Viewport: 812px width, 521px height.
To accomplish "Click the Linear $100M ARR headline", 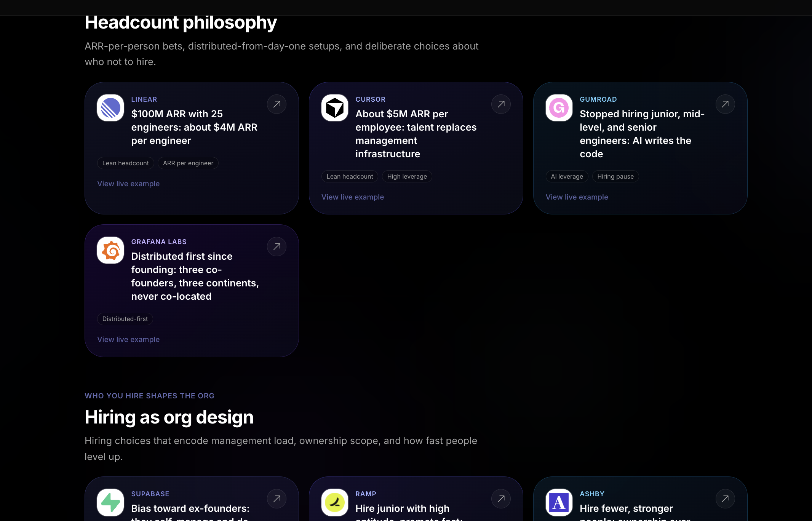I will click(x=194, y=127).
